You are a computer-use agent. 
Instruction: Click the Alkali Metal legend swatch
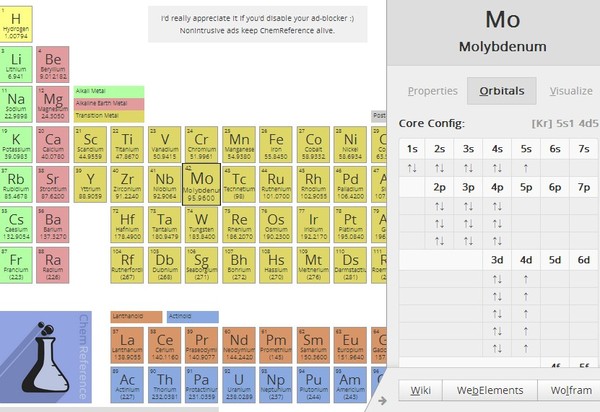[x=108, y=91]
